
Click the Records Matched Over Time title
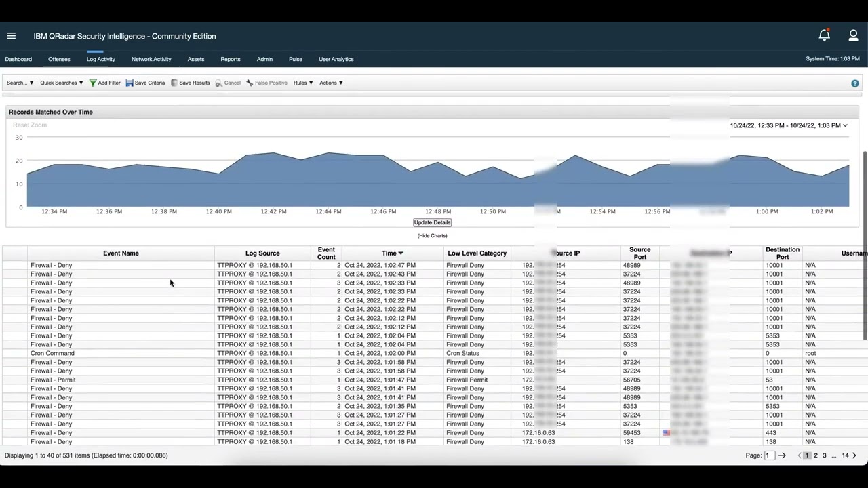[51, 112]
